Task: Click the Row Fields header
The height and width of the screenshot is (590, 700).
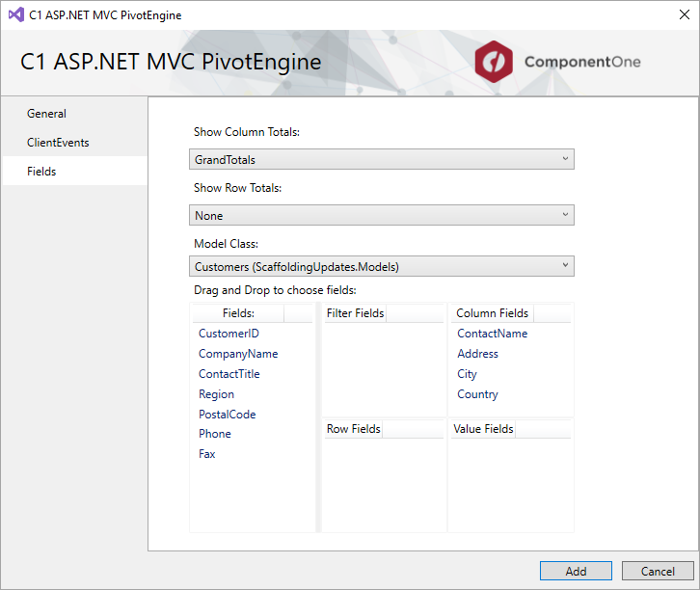Action: pyautogui.click(x=354, y=429)
